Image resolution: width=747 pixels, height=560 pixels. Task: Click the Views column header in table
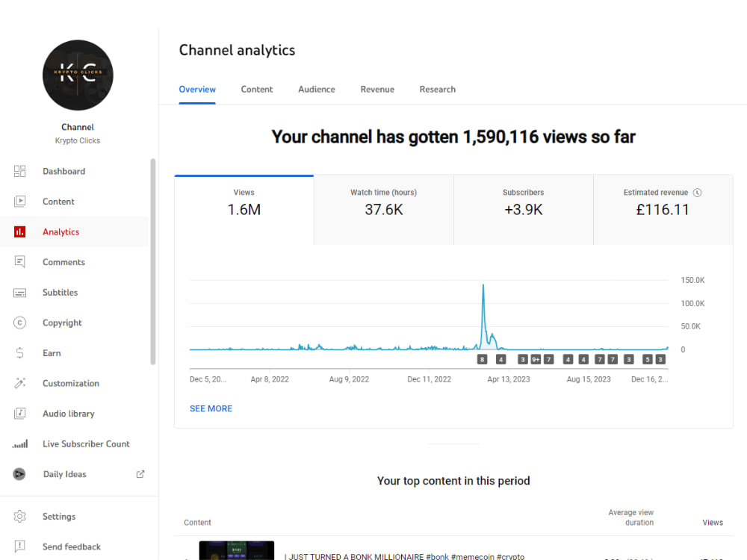(x=713, y=523)
